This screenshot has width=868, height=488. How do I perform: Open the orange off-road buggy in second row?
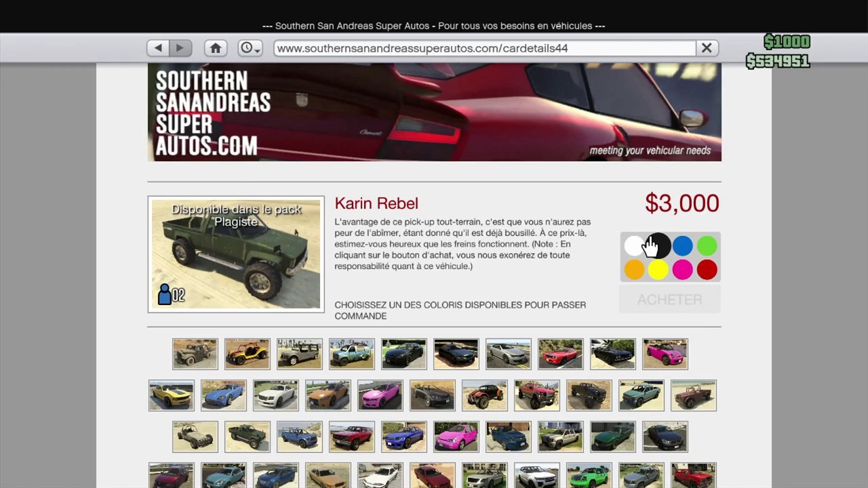(x=485, y=396)
